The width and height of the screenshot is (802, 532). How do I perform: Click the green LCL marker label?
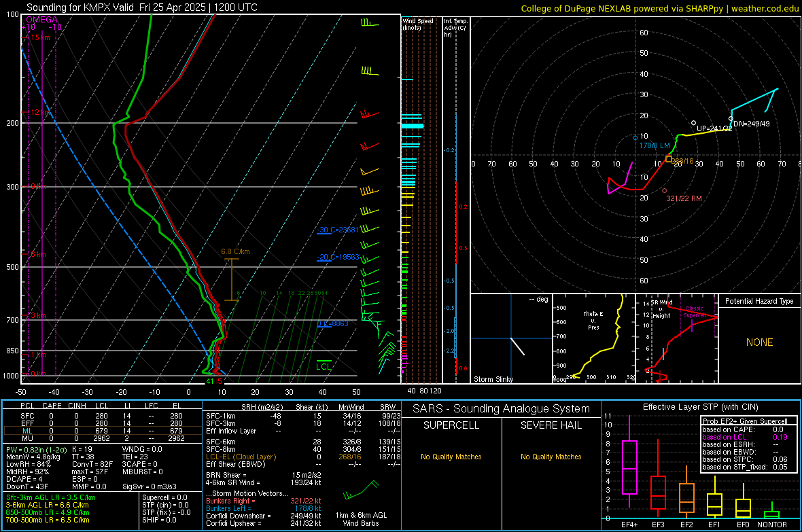pos(324,366)
